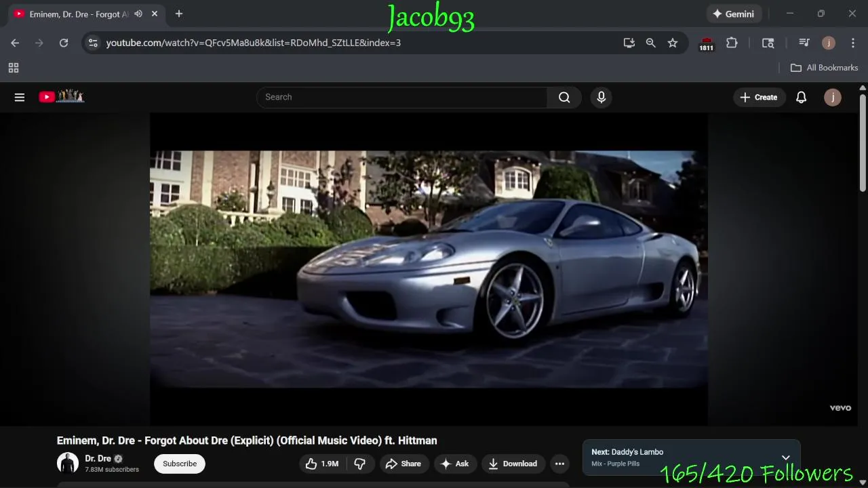Click the install app icon in address bar
Image resolution: width=868 pixels, height=488 pixels.
pyautogui.click(x=629, y=43)
